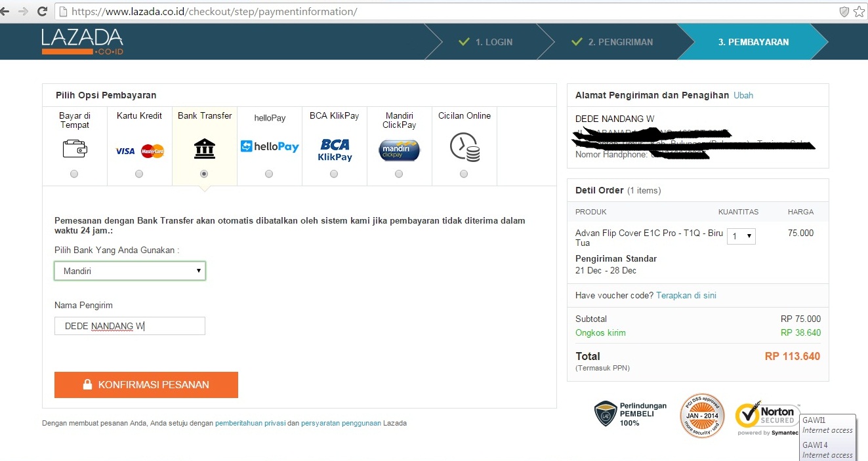Go to step 2. PENGIRIMAN

[613, 42]
